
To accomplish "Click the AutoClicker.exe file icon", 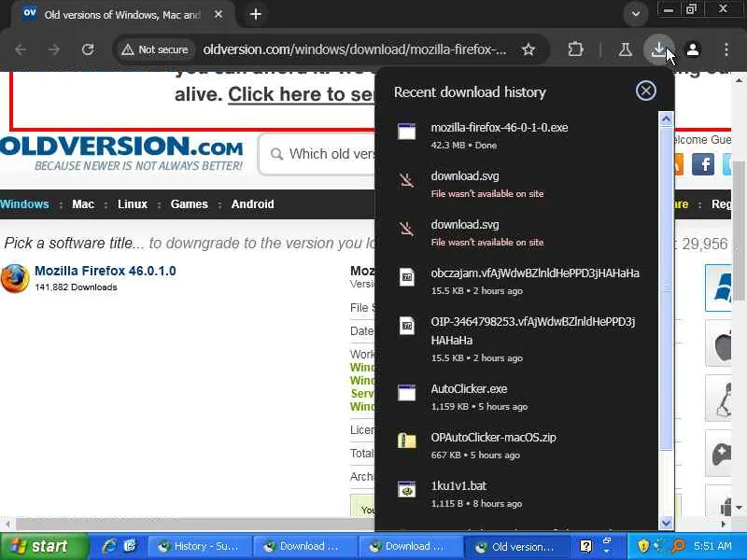I will click(407, 393).
